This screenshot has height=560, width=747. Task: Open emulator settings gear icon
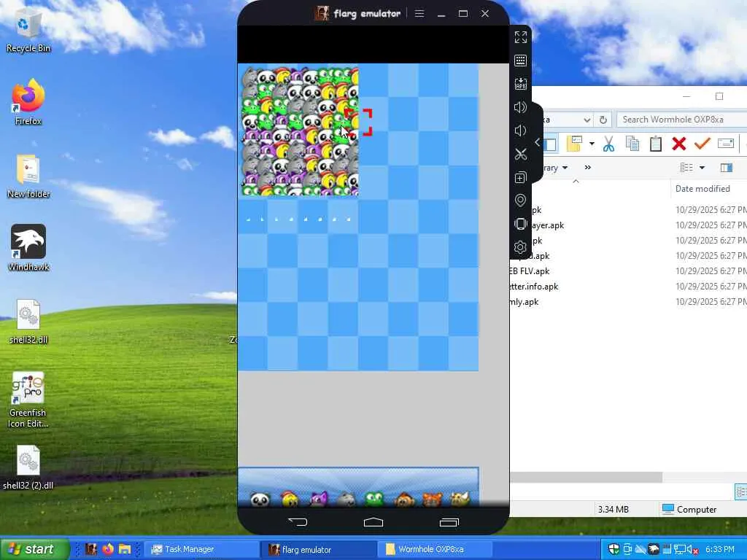coord(521,247)
